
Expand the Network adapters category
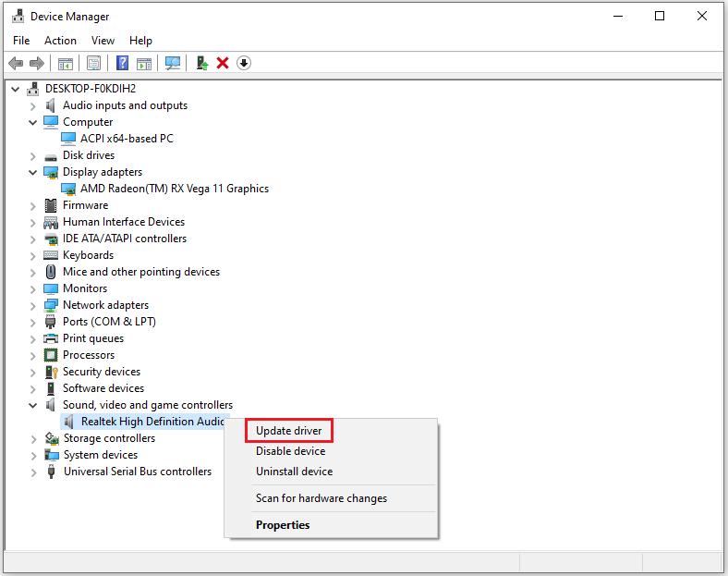coord(33,305)
